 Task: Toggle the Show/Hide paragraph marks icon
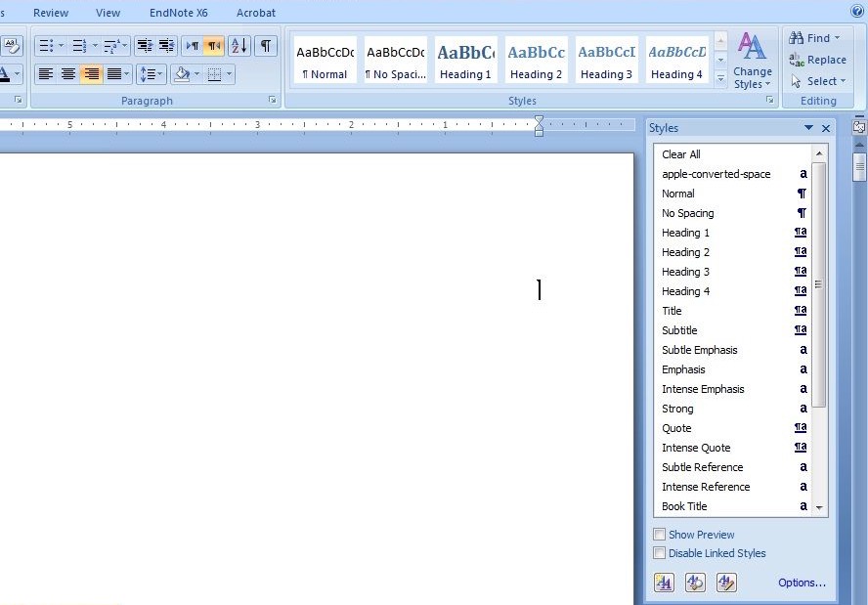click(266, 46)
